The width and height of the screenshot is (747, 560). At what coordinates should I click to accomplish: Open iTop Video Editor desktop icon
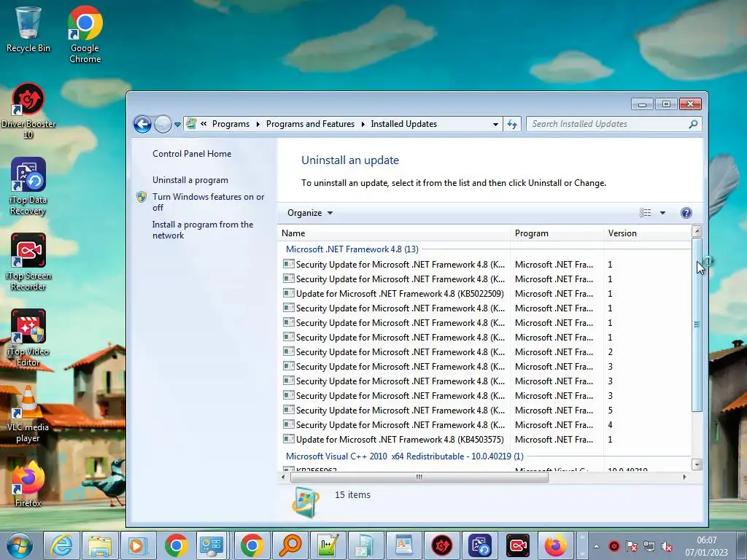tap(28, 338)
